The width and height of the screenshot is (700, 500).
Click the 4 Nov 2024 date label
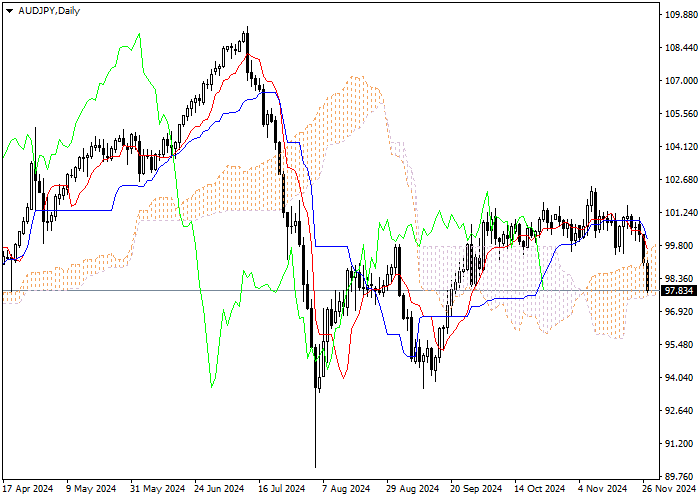pos(603,489)
